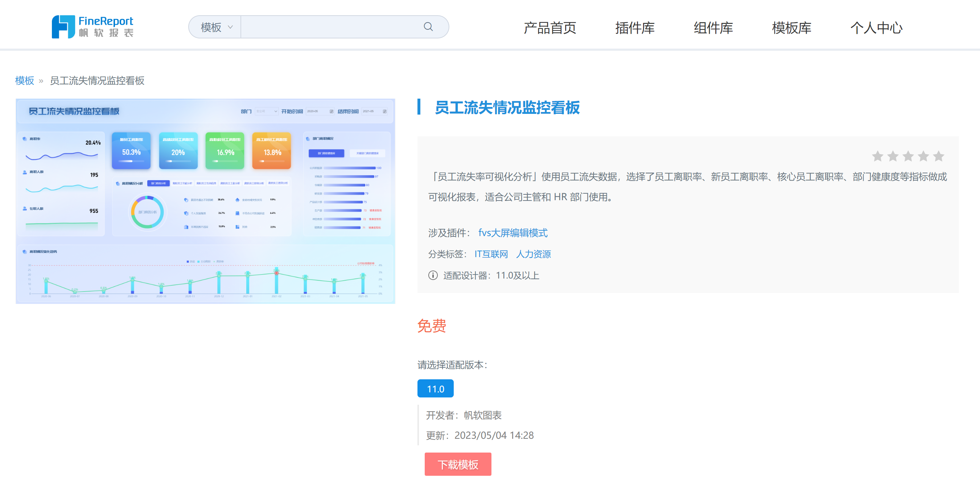Viewport: 980px width, 491px height.
Task: Open the 组件库 navigation item
Action: [713, 28]
